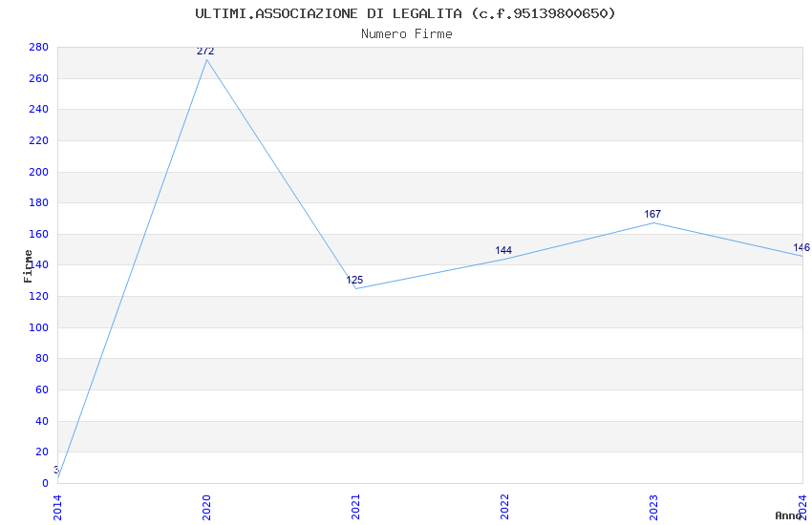Click the 120 y-axis tick label
The width and height of the screenshot is (812, 525).
[x=39, y=296]
